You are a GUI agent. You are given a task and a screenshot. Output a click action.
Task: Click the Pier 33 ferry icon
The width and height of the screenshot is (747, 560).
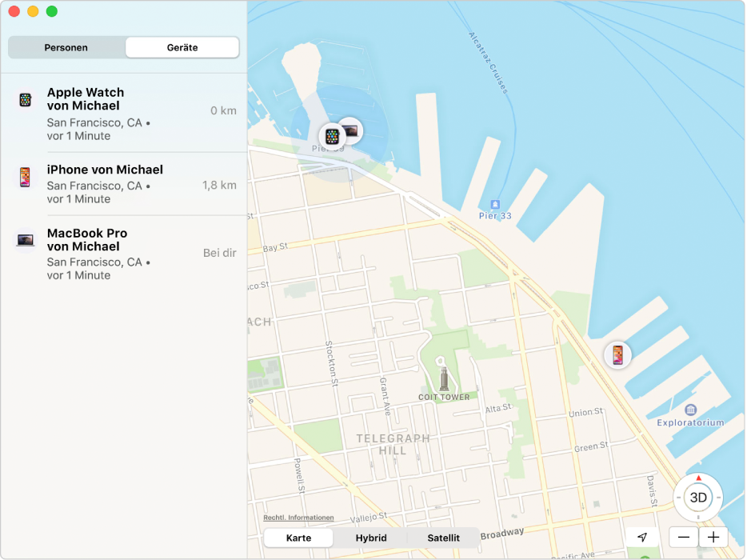point(495,205)
